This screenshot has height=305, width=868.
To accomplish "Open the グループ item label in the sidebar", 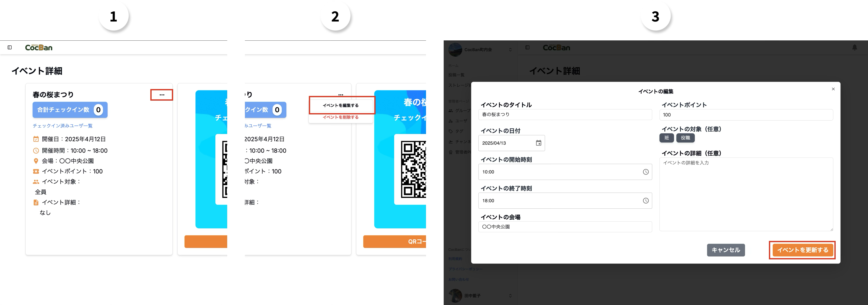I will coord(463,110).
